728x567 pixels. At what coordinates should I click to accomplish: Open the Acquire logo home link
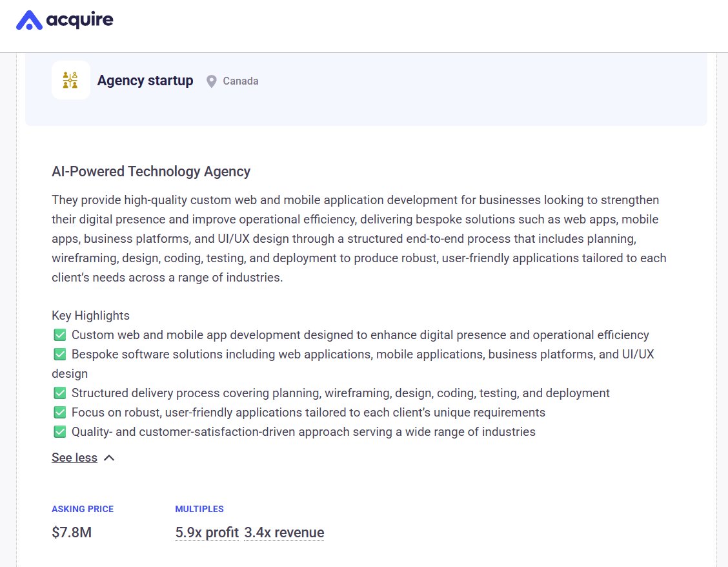(x=65, y=20)
